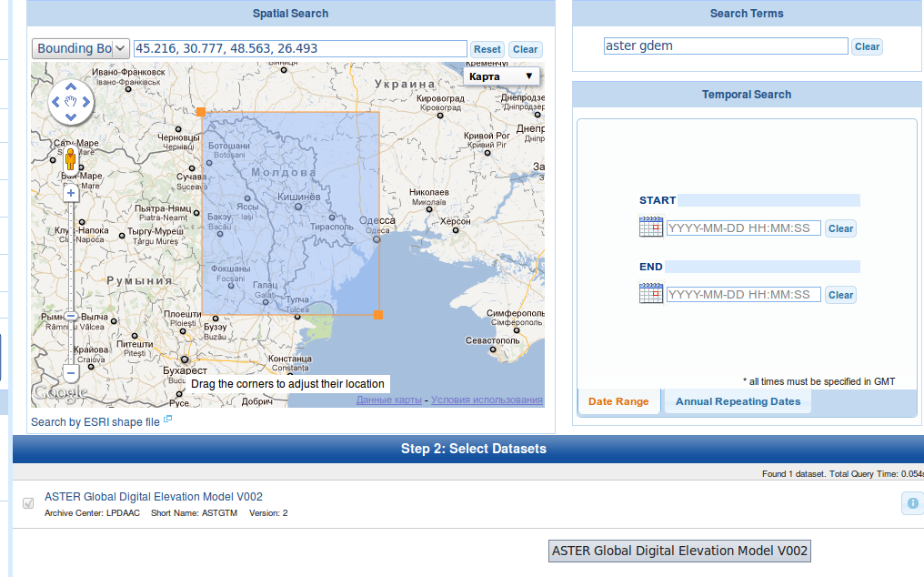Image resolution: width=924 pixels, height=577 pixels.
Task: Pan the map up with the top arrow
Action: click(x=71, y=86)
